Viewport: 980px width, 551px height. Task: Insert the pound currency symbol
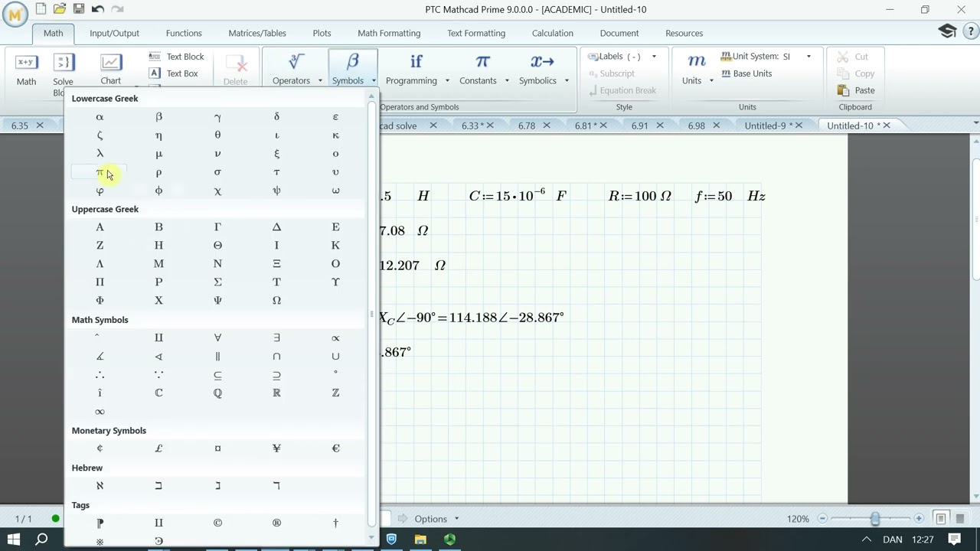click(x=158, y=448)
